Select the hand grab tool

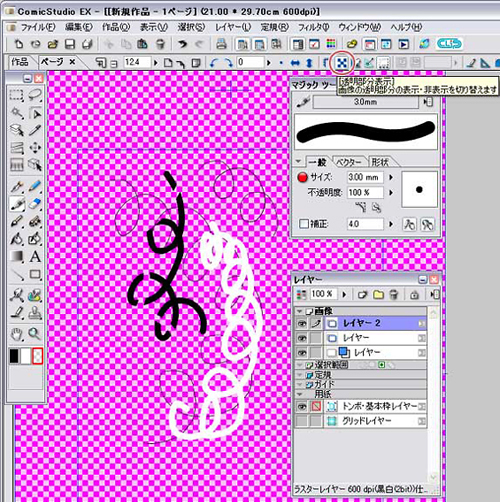pyautogui.click(x=16, y=333)
